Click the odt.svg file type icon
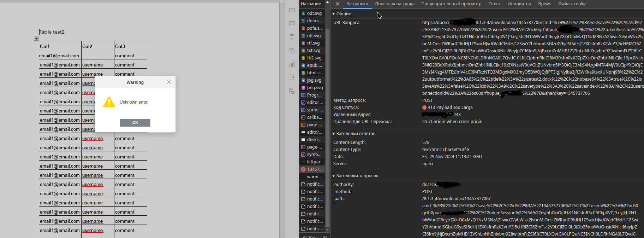The height and width of the screenshot is (238, 644). (303, 13)
